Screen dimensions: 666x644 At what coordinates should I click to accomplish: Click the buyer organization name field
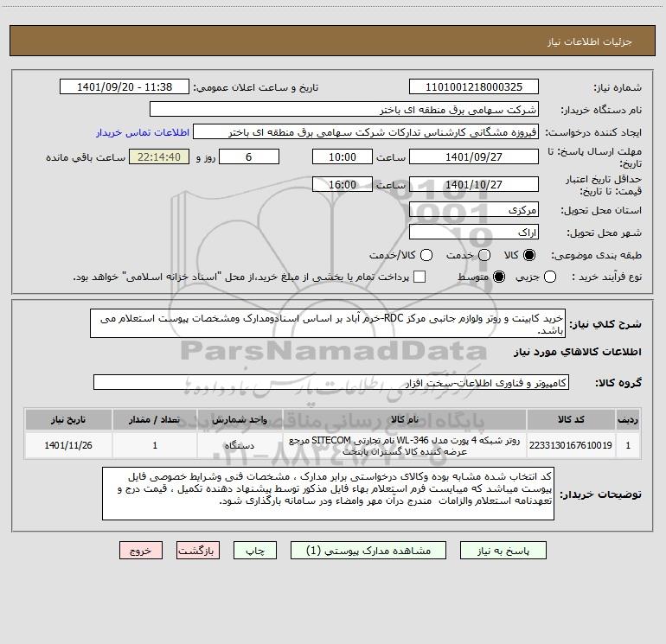[344, 110]
